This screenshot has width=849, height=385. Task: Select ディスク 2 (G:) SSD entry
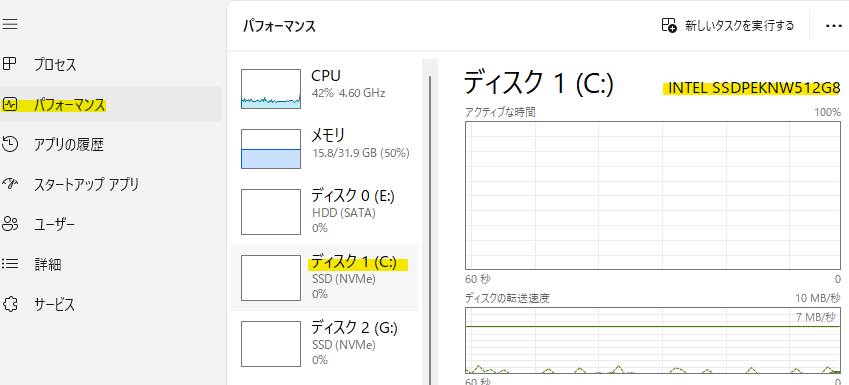point(324,343)
